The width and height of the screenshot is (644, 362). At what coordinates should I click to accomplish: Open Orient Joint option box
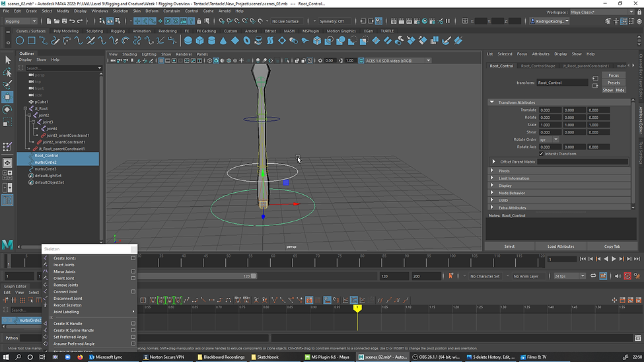tap(133, 278)
